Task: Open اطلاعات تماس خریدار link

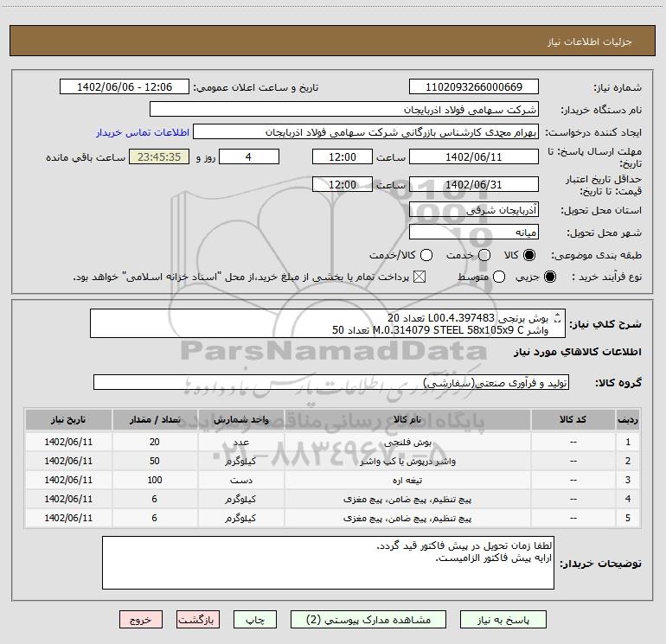Action: (143, 132)
